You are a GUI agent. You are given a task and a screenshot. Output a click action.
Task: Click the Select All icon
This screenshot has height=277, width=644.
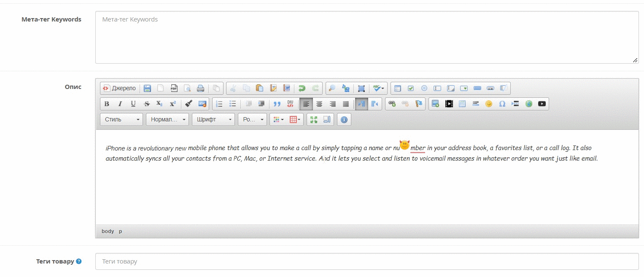point(361,88)
